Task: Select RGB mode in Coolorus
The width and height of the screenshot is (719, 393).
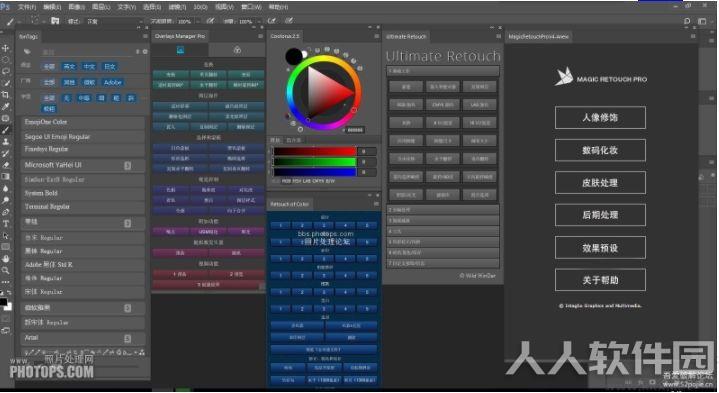Action: point(286,181)
